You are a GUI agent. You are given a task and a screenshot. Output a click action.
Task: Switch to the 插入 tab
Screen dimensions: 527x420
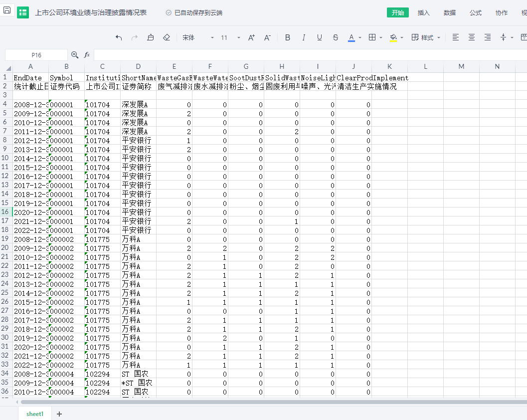[x=423, y=12]
